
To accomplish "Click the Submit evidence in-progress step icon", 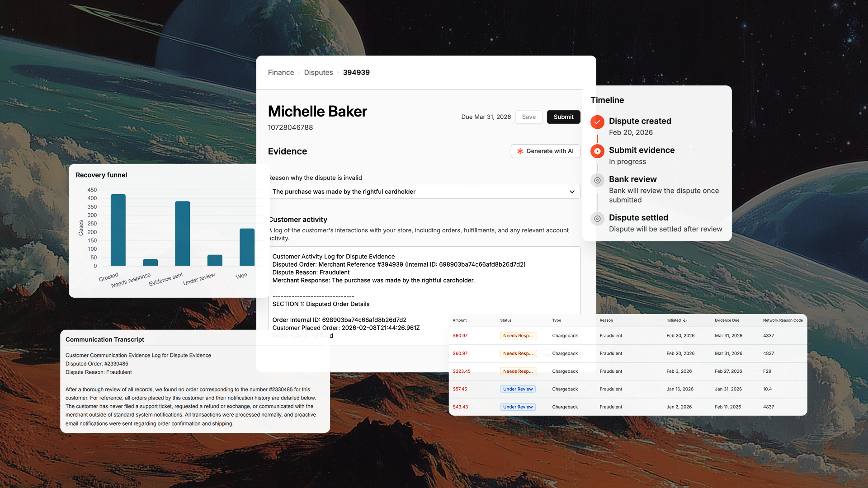I will coord(597,151).
